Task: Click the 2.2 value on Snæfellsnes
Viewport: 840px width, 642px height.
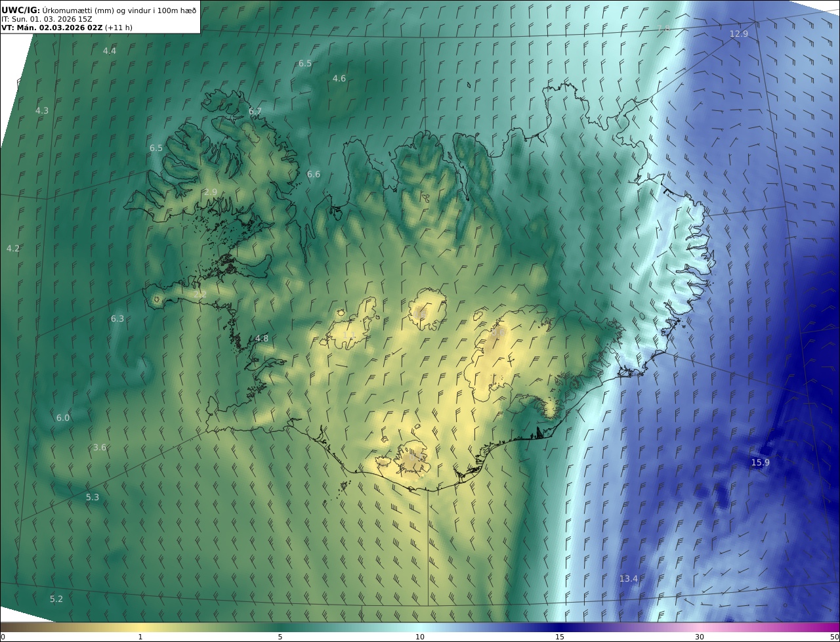Action: 199,294
